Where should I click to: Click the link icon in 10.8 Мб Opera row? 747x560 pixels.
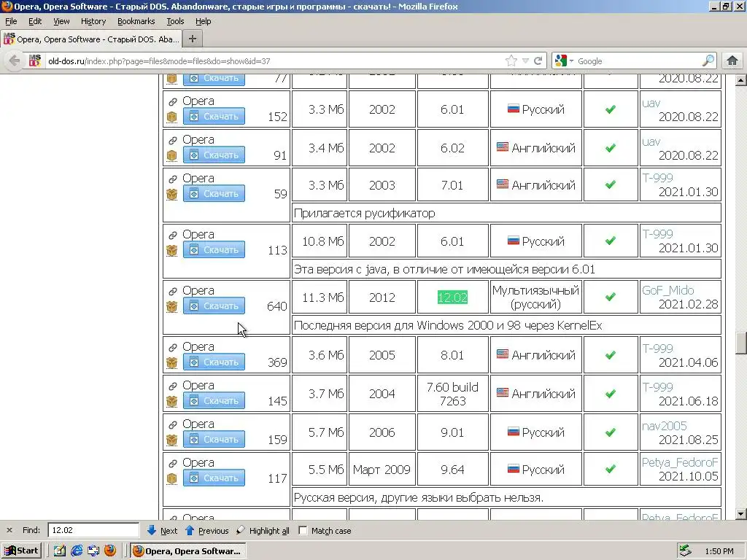pyautogui.click(x=172, y=235)
